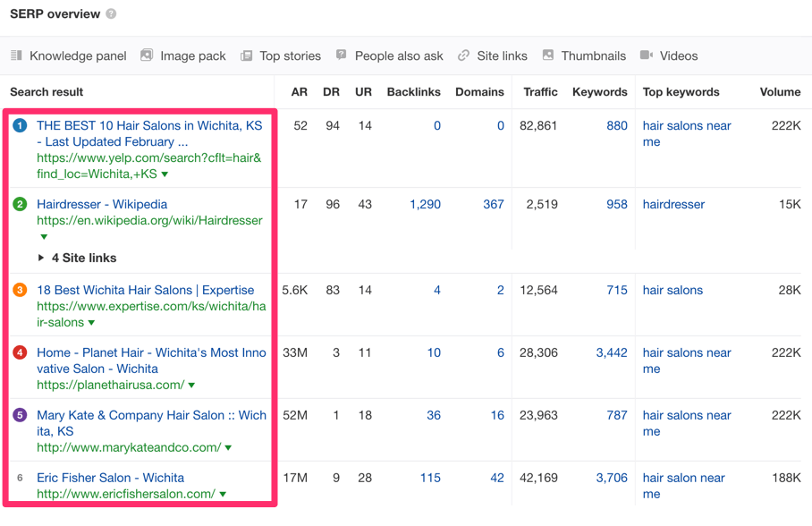
Task: Click the Videos camera icon
Action: coord(647,55)
